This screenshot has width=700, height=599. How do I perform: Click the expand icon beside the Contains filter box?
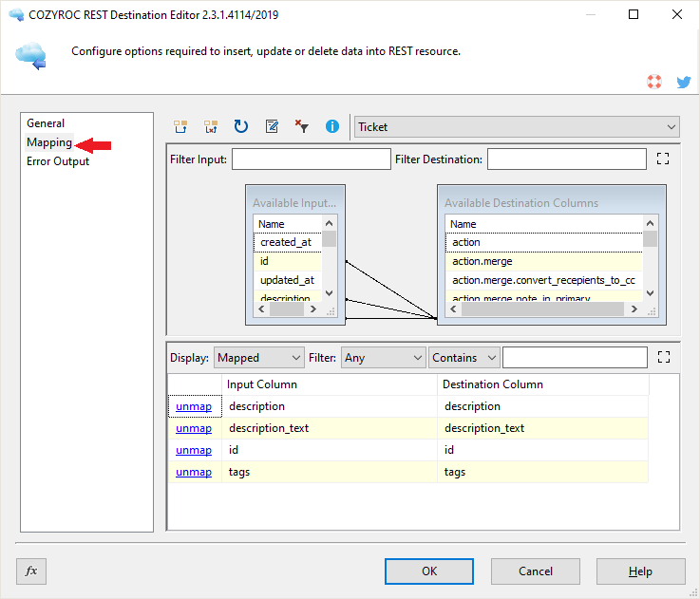[663, 358]
